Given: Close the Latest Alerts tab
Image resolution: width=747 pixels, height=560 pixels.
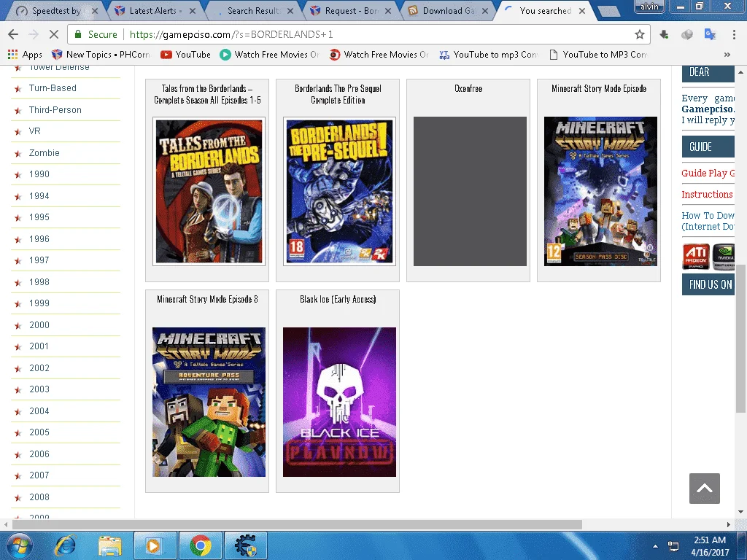Looking at the screenshot, I should (193, 10).
